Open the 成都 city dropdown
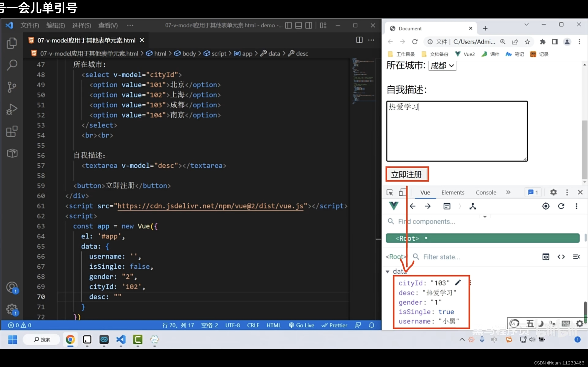The width and height of the screenshot is (588, 367). [442, 66]
